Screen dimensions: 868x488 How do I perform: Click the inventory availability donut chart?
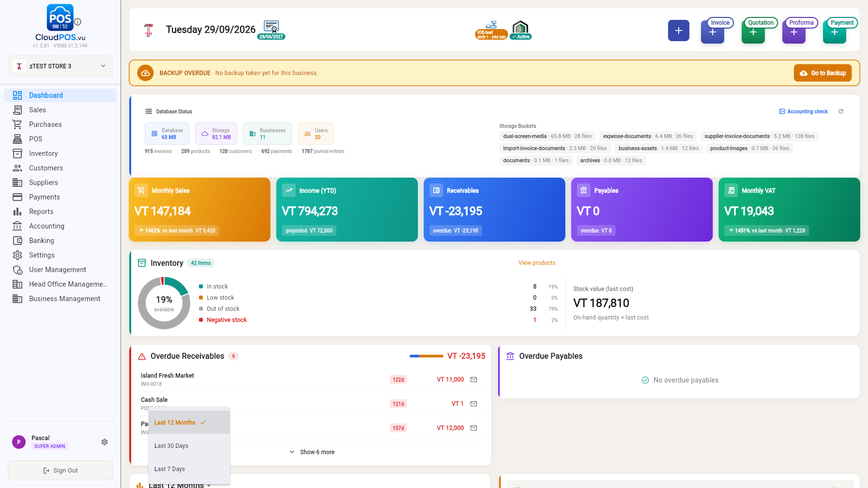[x=164, y=303]
